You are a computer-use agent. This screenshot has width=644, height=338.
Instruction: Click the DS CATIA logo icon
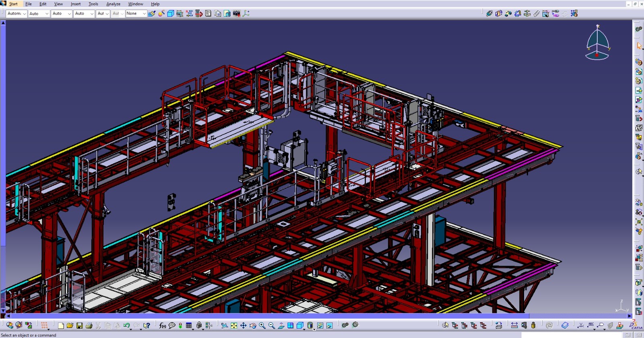coord(636,325)
